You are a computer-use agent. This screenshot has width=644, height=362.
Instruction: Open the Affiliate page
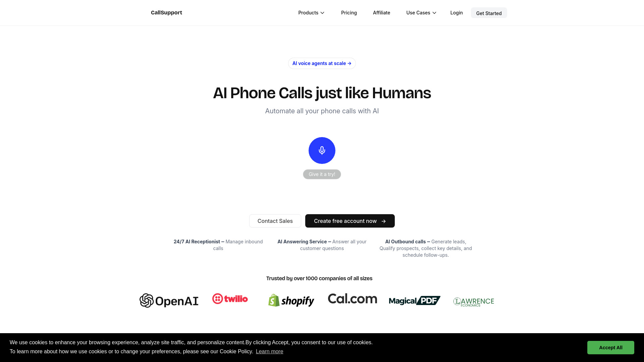pyautogui.click(x=381, y=13)
